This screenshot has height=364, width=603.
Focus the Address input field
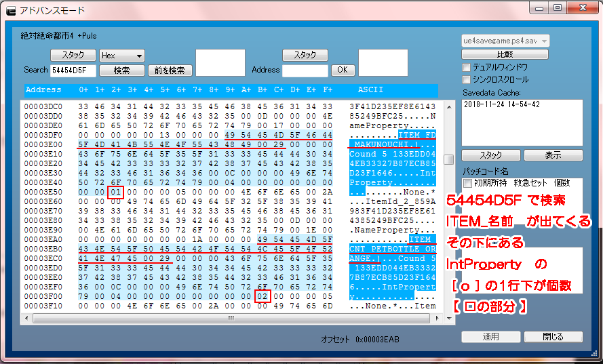(305, 70)
